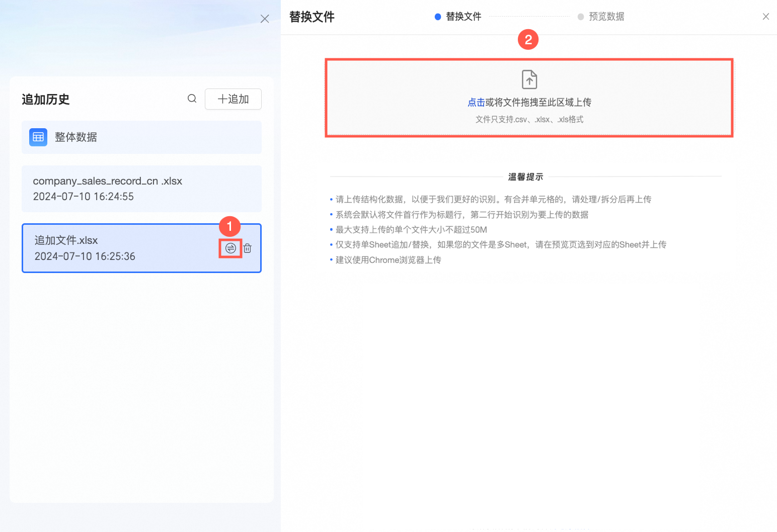Screen dimensions: 777x532
Task: Click the 十追加 button
Action: (x=233, y=99)
